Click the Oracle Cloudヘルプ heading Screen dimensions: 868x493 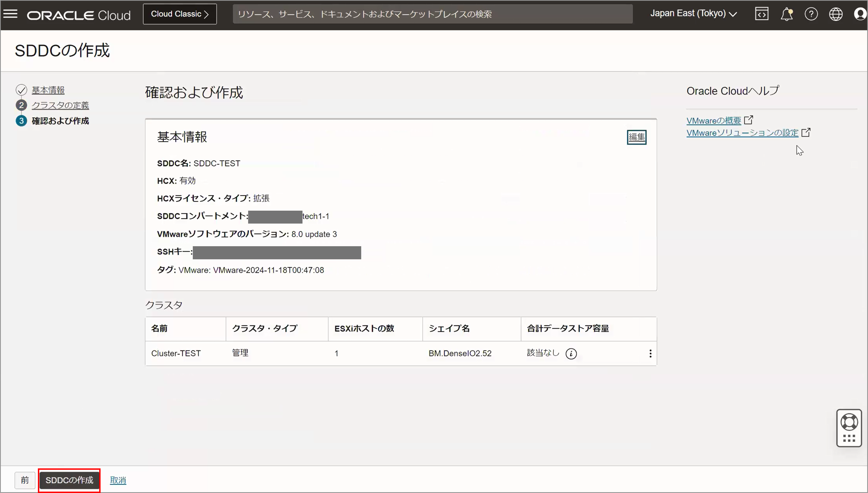[733, 91]
